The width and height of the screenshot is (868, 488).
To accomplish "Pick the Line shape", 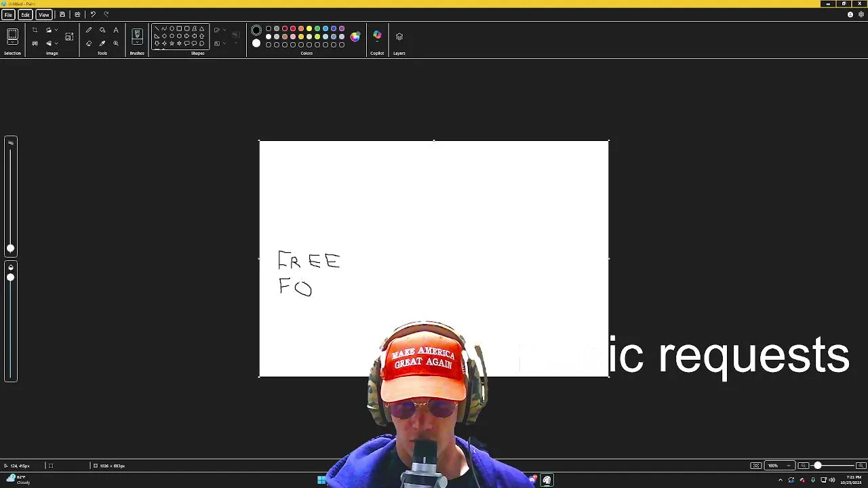I will tap(157, 29).
